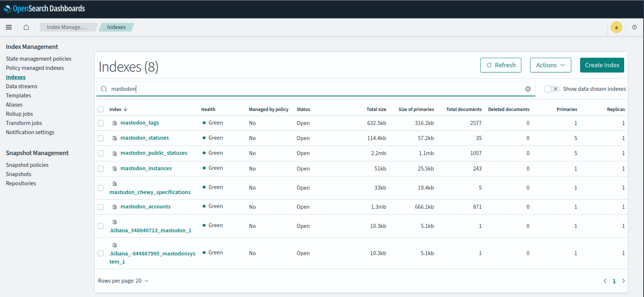
Task: Select Indexes in the sidebar
Action: click(x=16, y=77)
